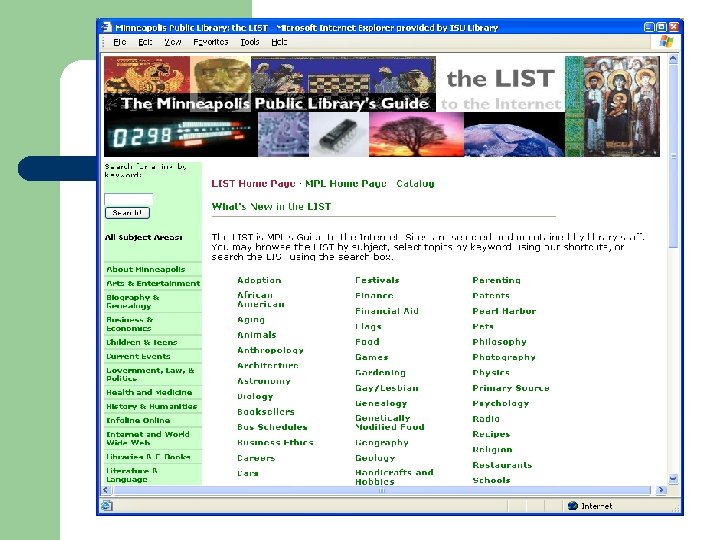
Task: Click the Internet zone globe icon in status bar
Action: click(573, 506)
